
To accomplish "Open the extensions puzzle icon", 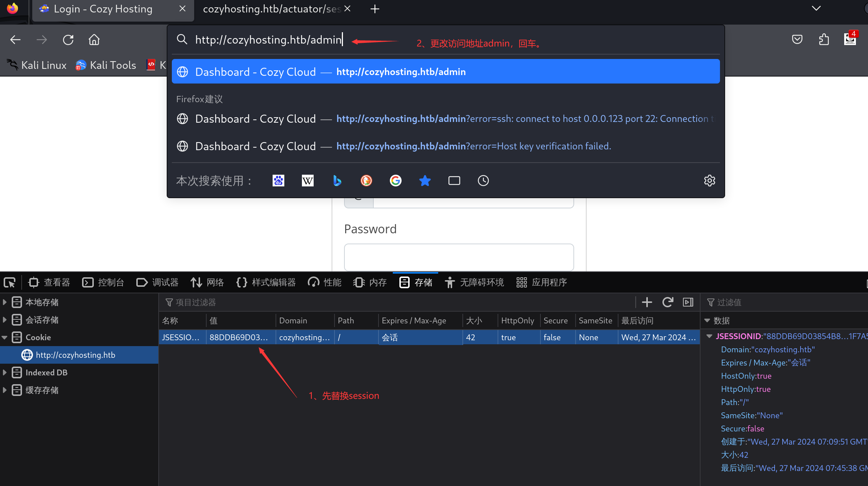I will pyautogui.click(x=824, y=39).
